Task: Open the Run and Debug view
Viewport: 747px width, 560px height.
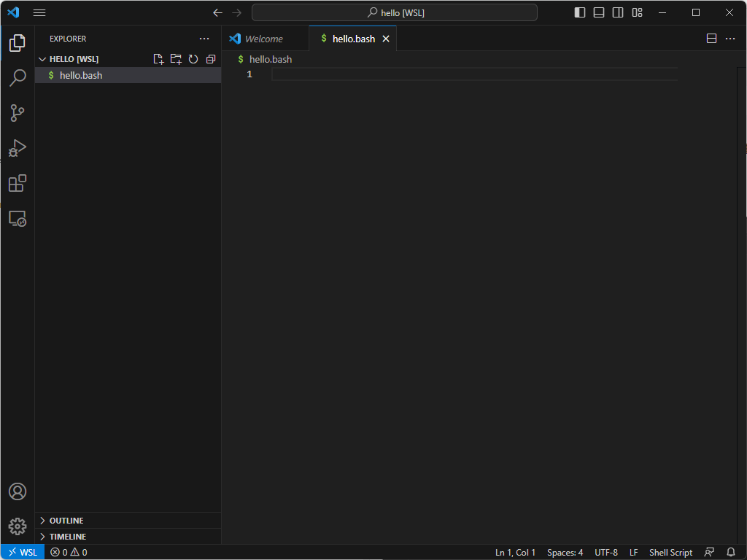Action: (x=18, y=148)
